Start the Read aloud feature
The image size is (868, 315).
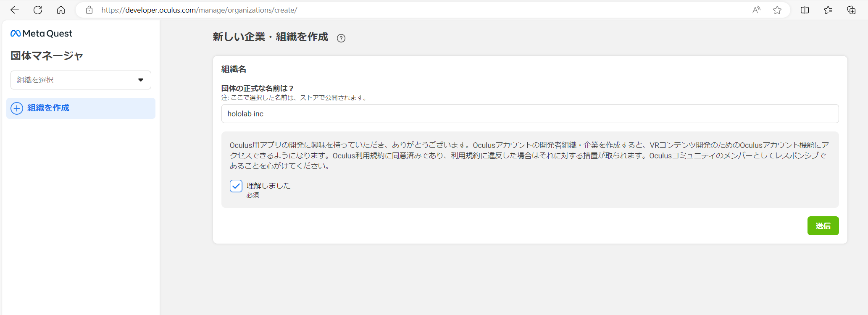click(756, 10)
